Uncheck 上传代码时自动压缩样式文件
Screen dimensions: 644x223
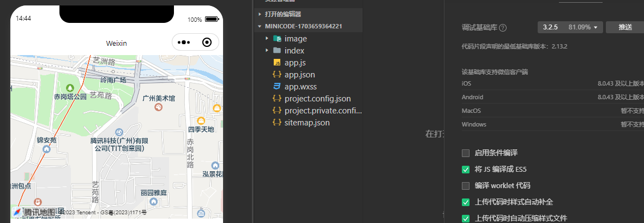pos(465,219)
